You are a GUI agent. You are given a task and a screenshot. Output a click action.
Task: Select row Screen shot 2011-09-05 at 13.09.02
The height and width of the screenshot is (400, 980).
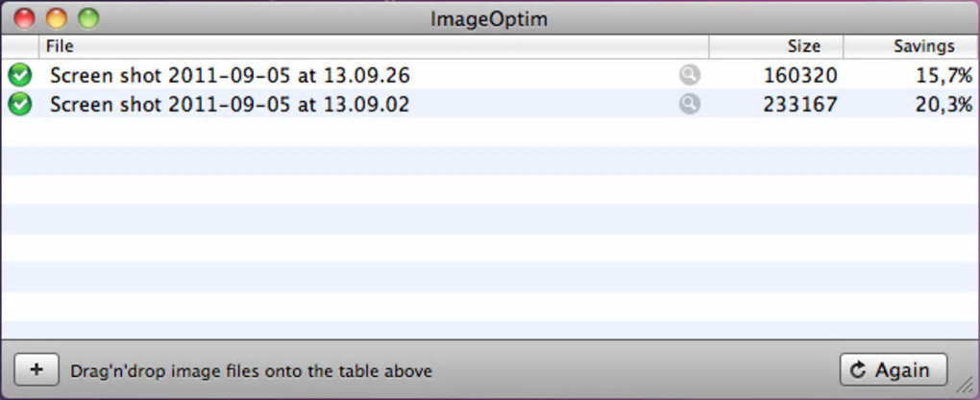click(230, 104)
